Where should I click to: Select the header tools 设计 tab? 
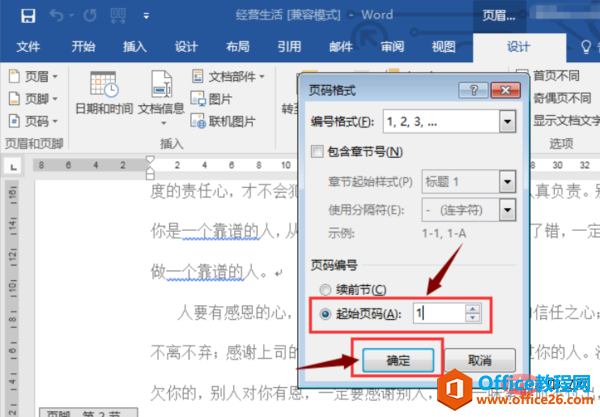tap(519, 47)
